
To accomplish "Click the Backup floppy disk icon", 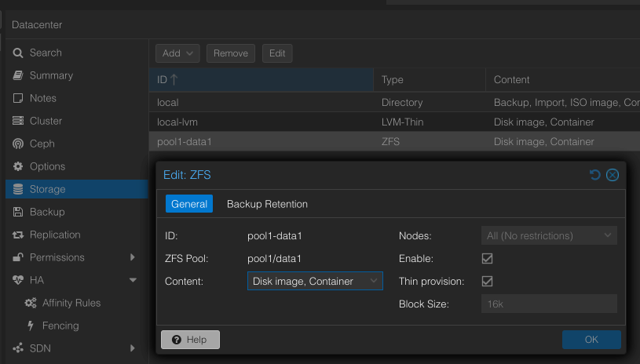I will coord(17,212).
